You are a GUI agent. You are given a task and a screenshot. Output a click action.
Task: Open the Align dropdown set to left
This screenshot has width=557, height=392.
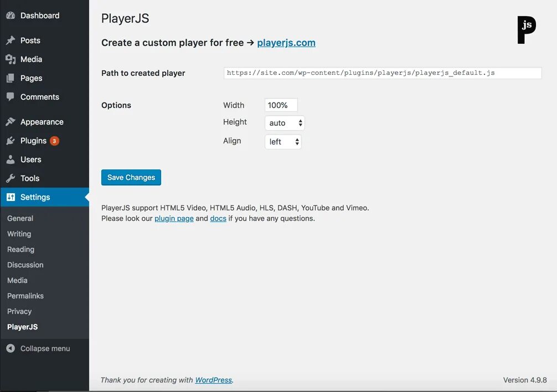283,142
